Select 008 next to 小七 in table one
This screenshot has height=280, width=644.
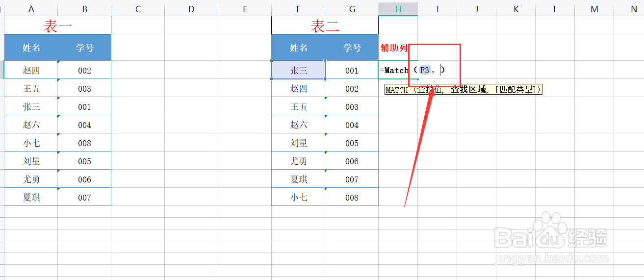[x=85, y=143]
